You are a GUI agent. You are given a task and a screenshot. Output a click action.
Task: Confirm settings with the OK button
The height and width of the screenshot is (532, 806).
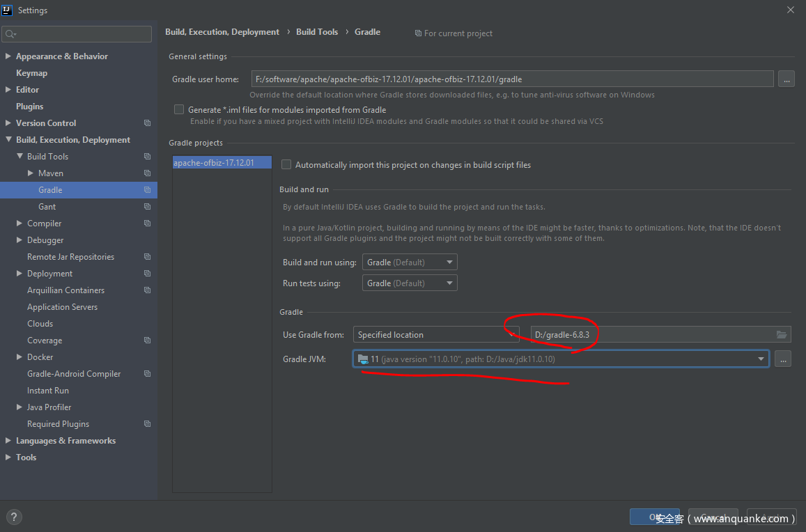pos(654,517)
